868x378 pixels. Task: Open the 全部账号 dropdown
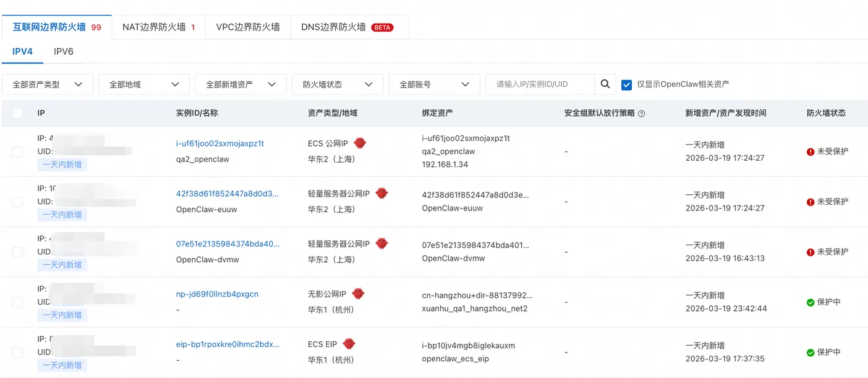tap(435, 84)
